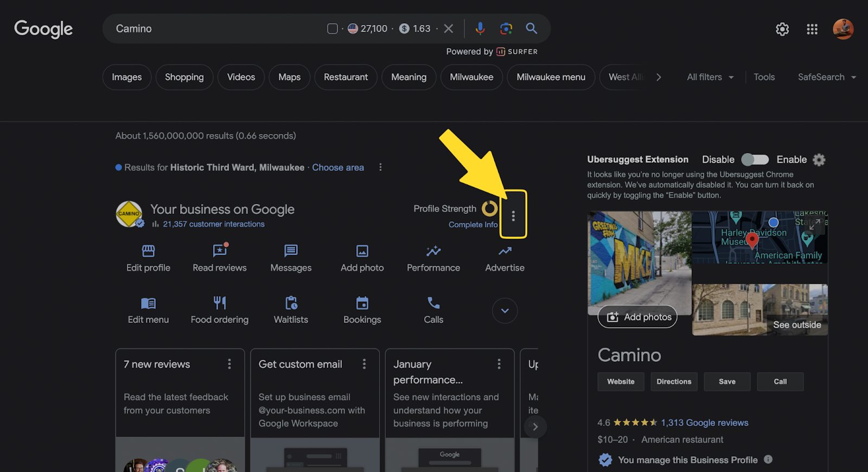The image size is (868, 472).
Task: Open Camino business logo
Action: point(129,214)
